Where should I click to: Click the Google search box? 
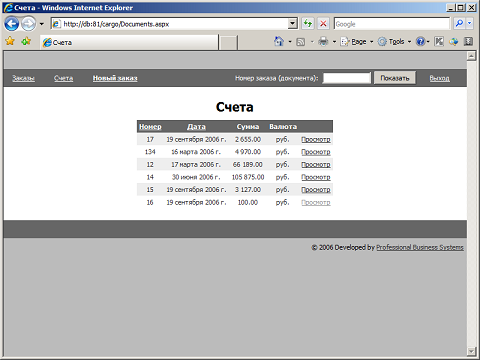pos(392,24)
